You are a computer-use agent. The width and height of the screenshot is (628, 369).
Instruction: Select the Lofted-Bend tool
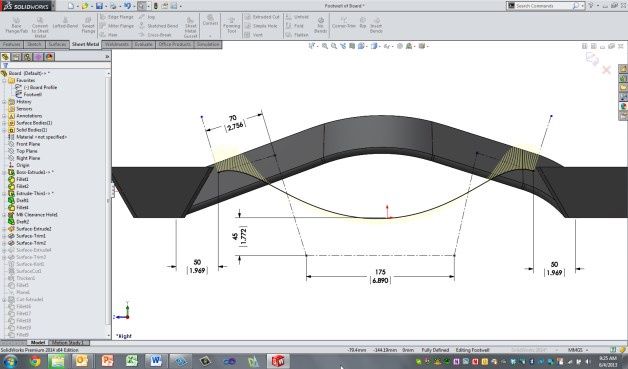click(x=65, y=23)
